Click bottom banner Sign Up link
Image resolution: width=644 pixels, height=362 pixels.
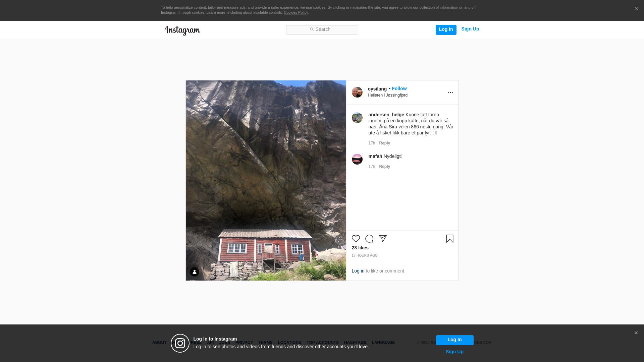pyautogui.click(x=454, y=352)
